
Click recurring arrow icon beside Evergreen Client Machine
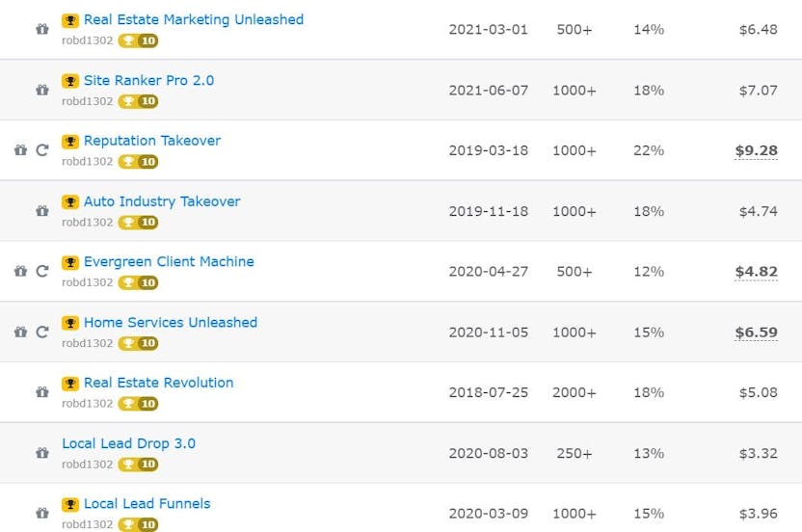41,272
